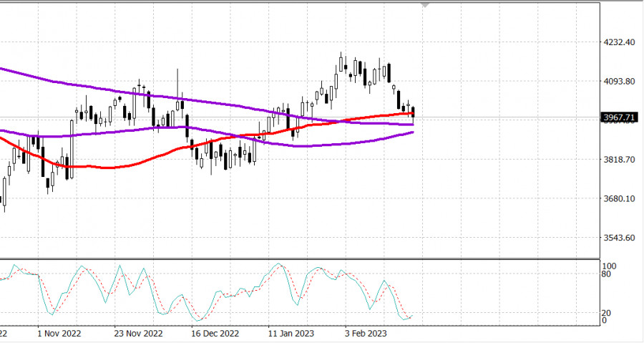The width and height of the screenshot is (644, 343).
Task: Click the 3543.60 price axis label
Action: coord(620,238)
